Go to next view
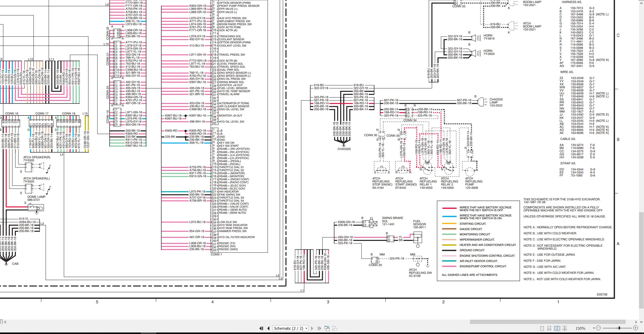This screenshot has width=644, height=334. tap(335, 328)
